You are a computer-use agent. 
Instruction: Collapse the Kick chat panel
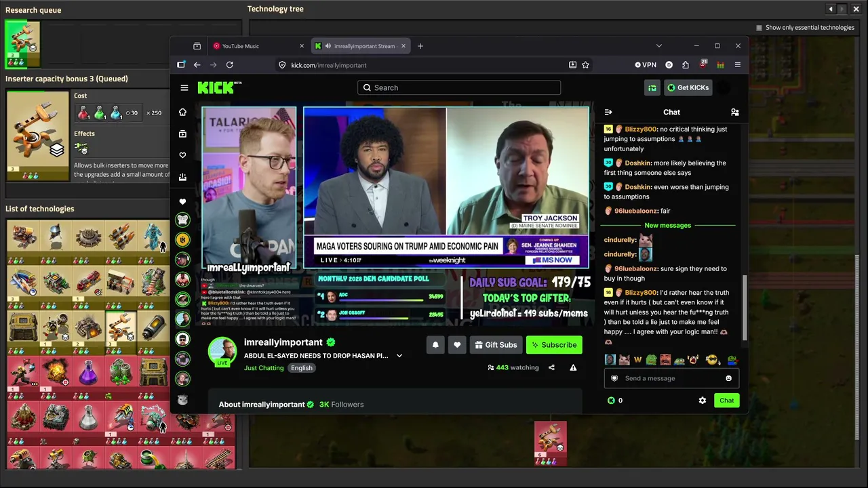coord(608,113)
